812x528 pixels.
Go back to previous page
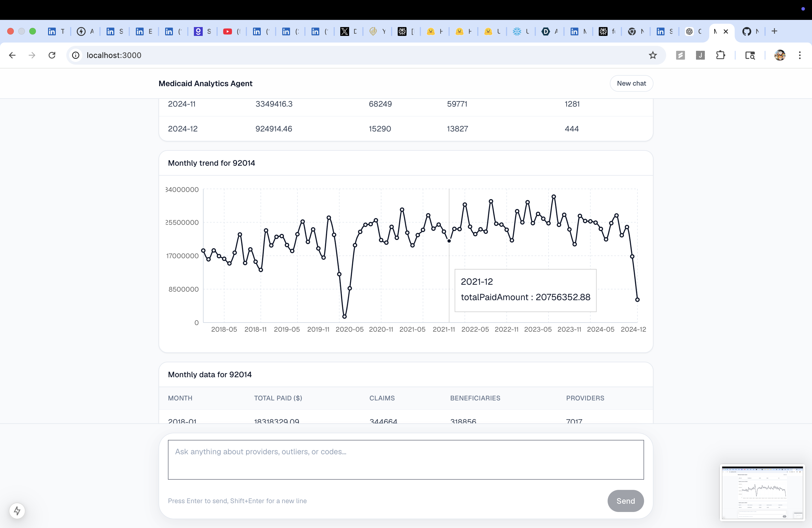12,55
